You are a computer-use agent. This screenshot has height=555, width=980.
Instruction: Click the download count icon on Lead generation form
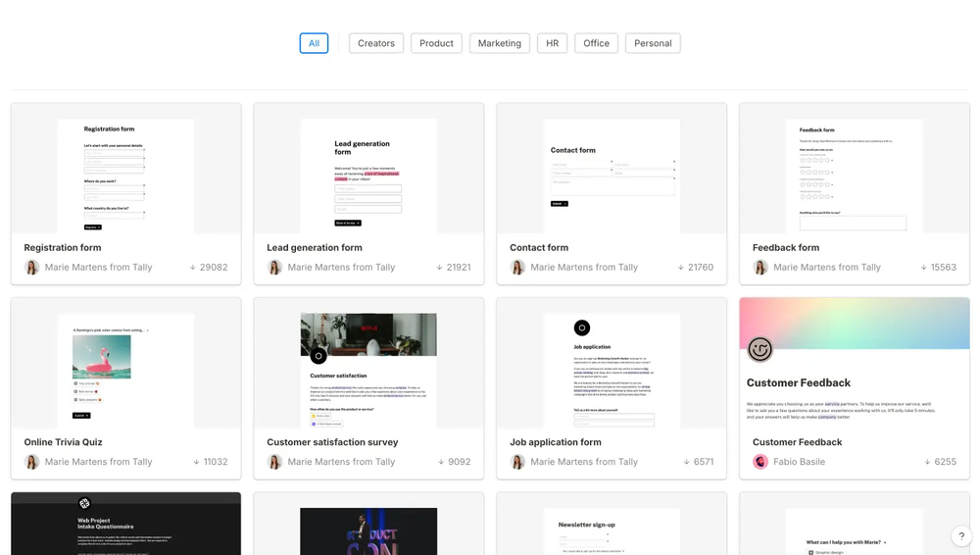click(x=439, y=268)
